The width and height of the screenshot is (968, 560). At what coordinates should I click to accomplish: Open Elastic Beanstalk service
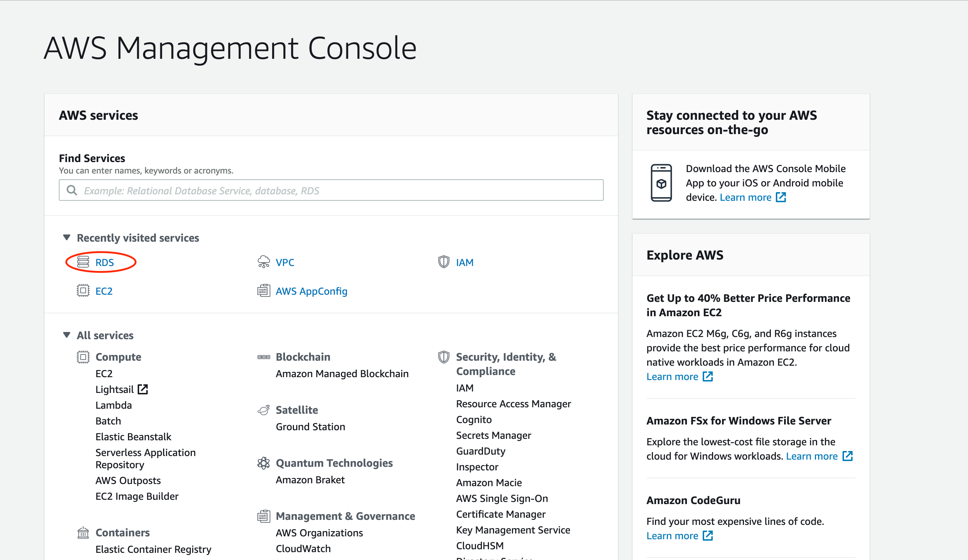(133, 437)
